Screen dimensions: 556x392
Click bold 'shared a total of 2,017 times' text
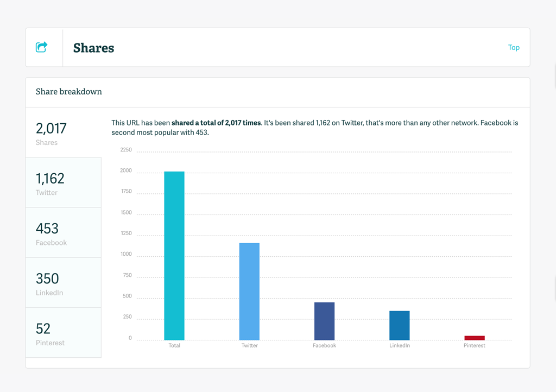[x=216, y=123]
